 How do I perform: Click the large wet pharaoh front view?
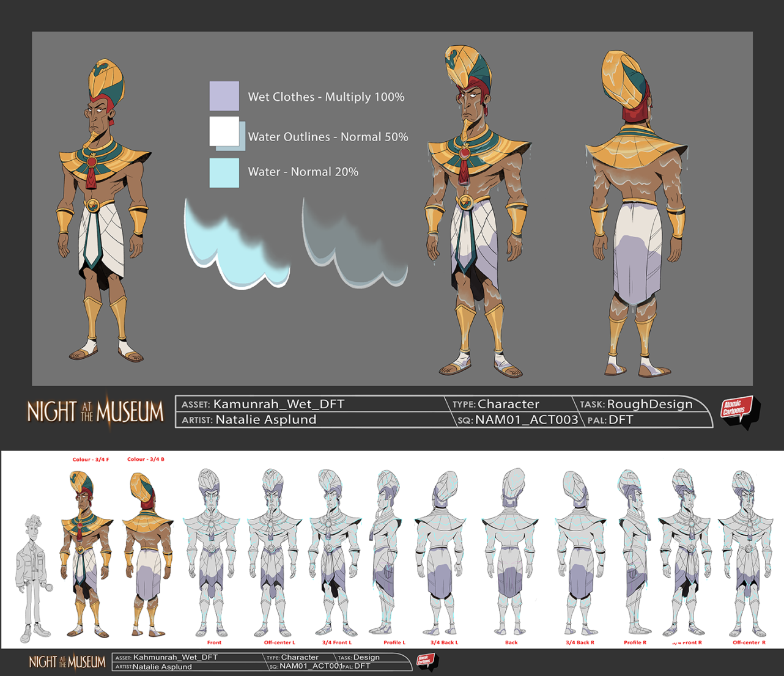[x=478, y=211]
